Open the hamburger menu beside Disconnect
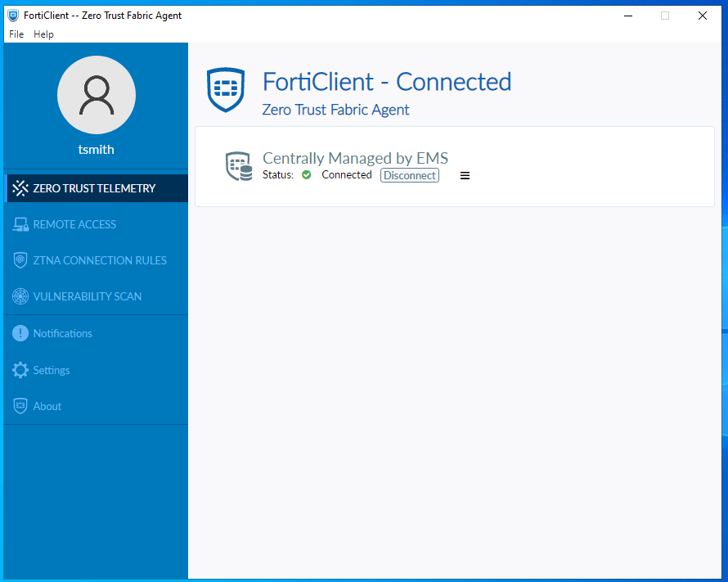 (x=465, y=175)
